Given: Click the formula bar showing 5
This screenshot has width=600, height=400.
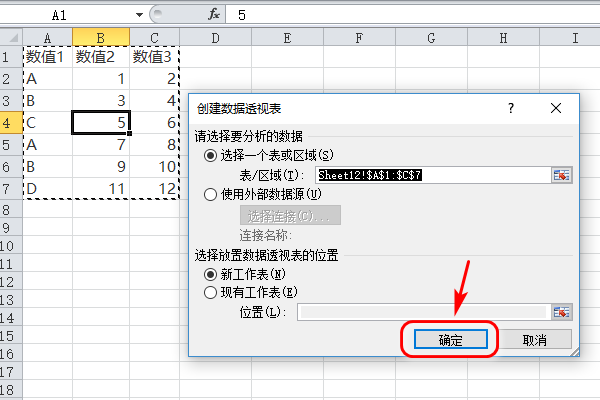Looking at the screenshot, I should point(413,15).
